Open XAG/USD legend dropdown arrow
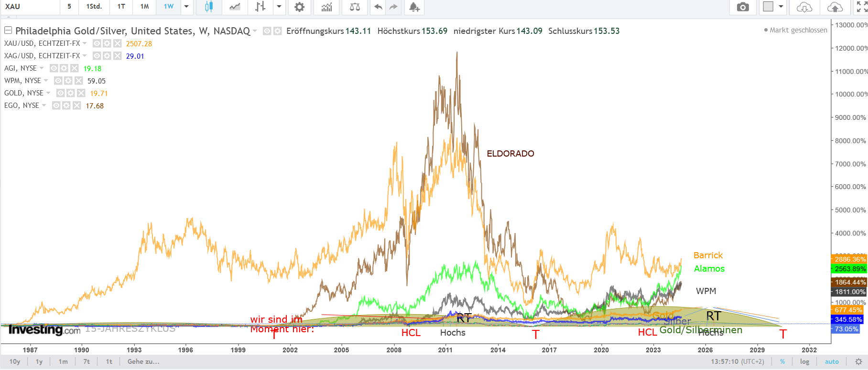 (85, 56)
